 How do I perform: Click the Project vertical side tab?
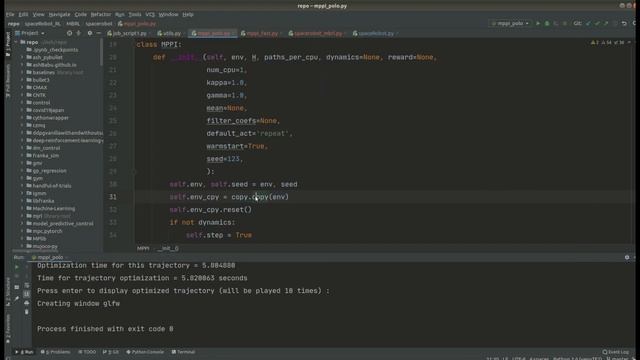click(8, 44)
